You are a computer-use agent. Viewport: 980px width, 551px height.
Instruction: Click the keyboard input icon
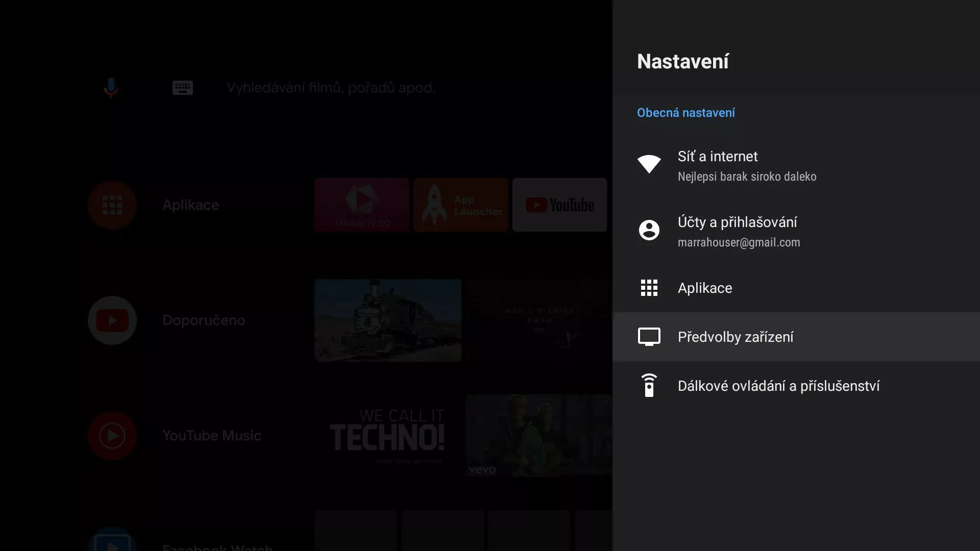coord(182,88)
